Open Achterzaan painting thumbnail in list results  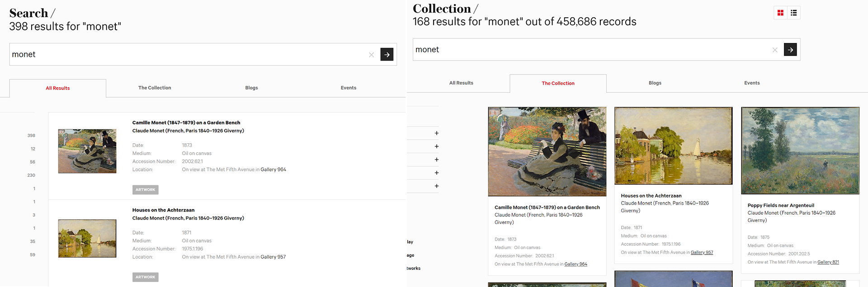(x=87, y=239)
